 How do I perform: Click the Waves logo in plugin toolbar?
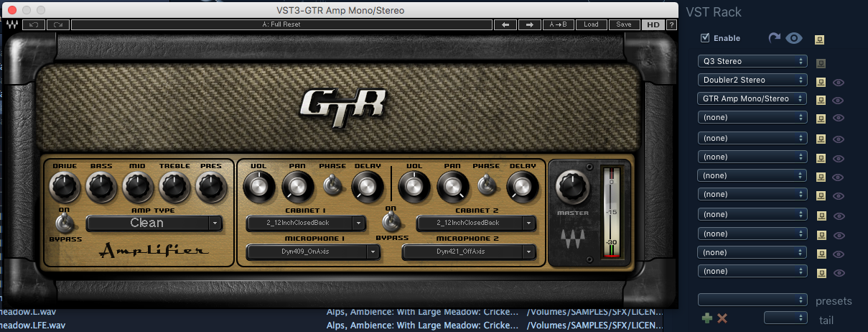click(11, 24)
